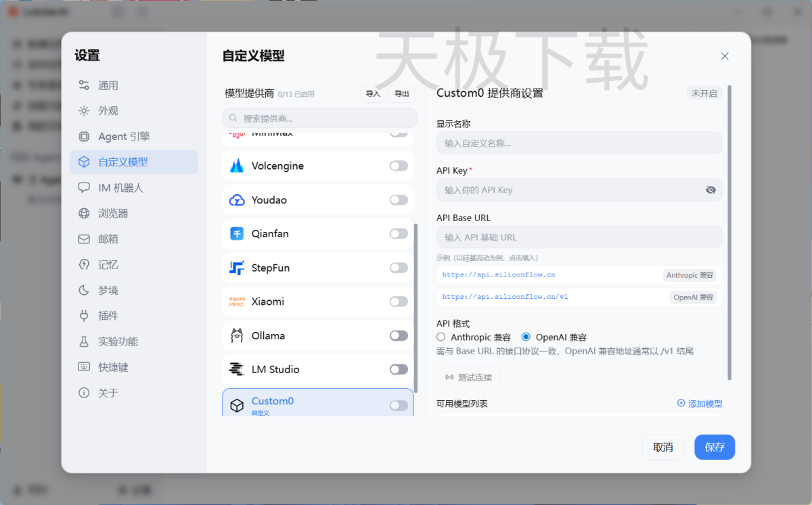Toggle the LM Studio provider on

point(399,369)
